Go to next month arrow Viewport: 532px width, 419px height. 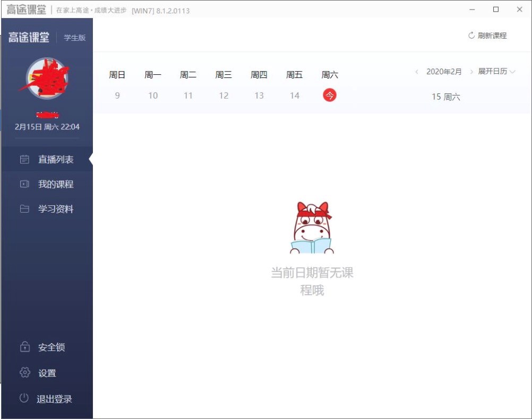(x=471, y=72)
